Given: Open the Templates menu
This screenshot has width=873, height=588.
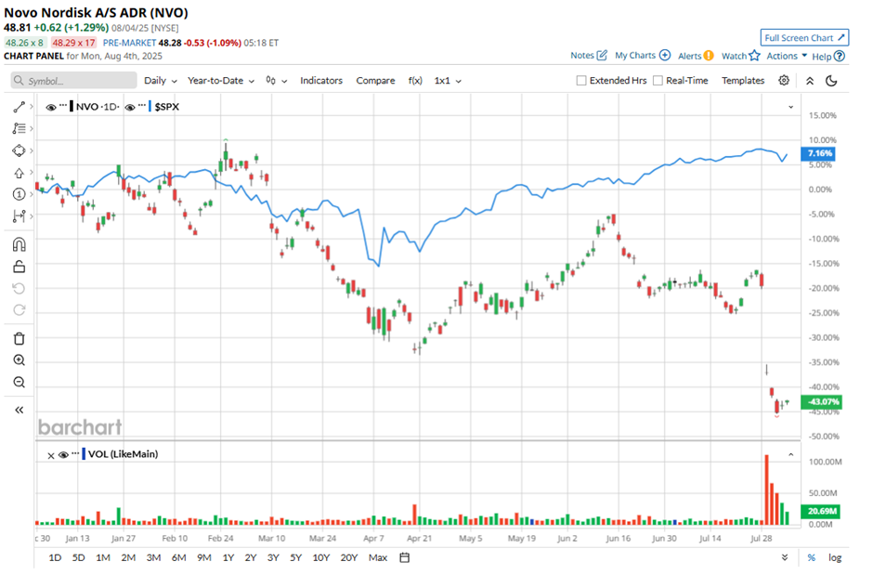Looking at the screenshot, I should [743, 81].
